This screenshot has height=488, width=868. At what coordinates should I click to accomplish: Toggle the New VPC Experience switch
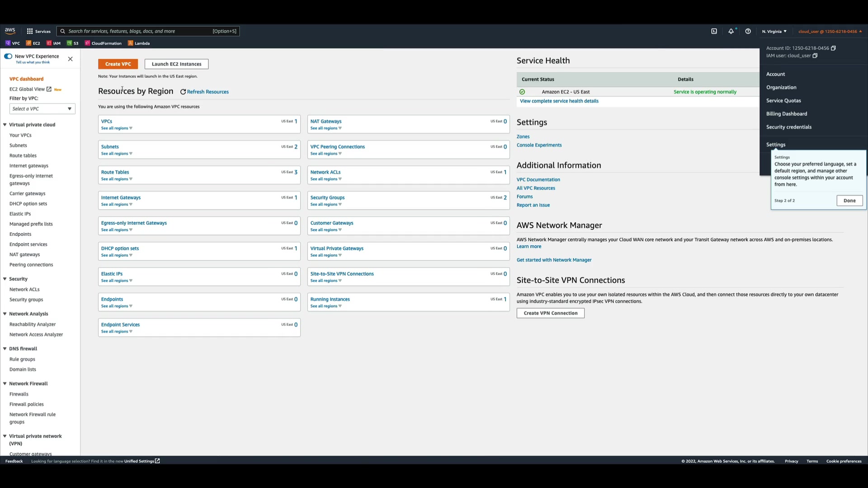[8, 56]
